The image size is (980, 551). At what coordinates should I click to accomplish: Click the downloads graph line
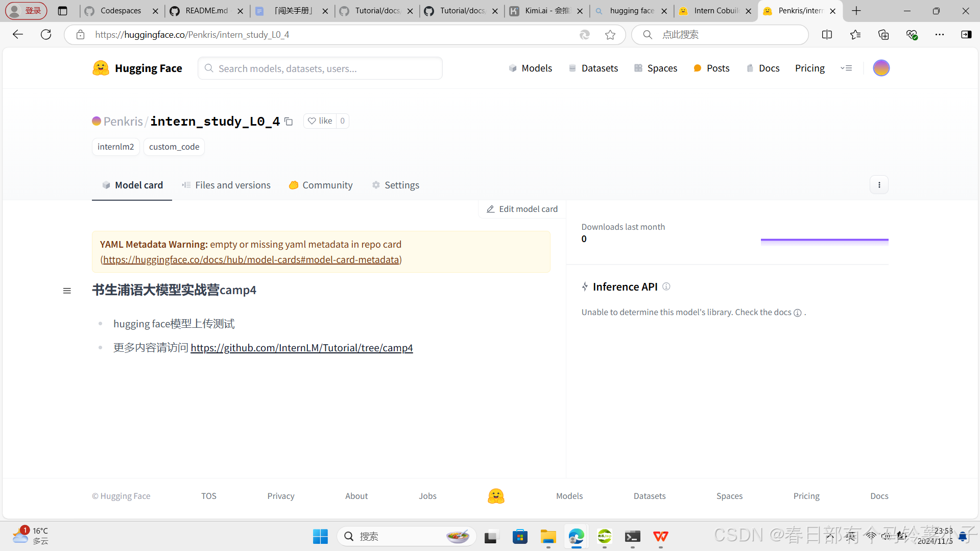coord(824,239)
